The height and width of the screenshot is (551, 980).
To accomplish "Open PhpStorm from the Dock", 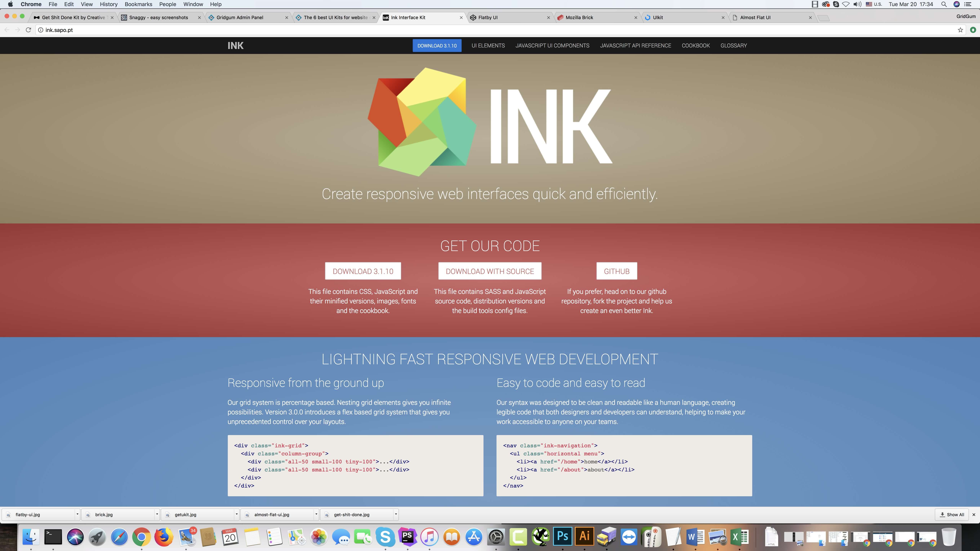I will tap(407, 537).
